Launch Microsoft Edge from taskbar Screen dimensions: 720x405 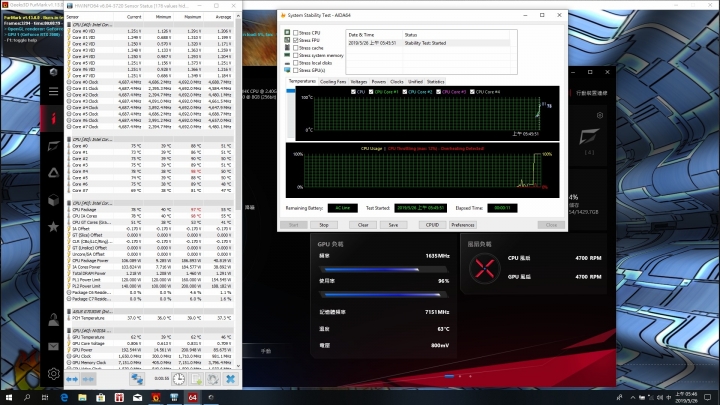point(64,398)
